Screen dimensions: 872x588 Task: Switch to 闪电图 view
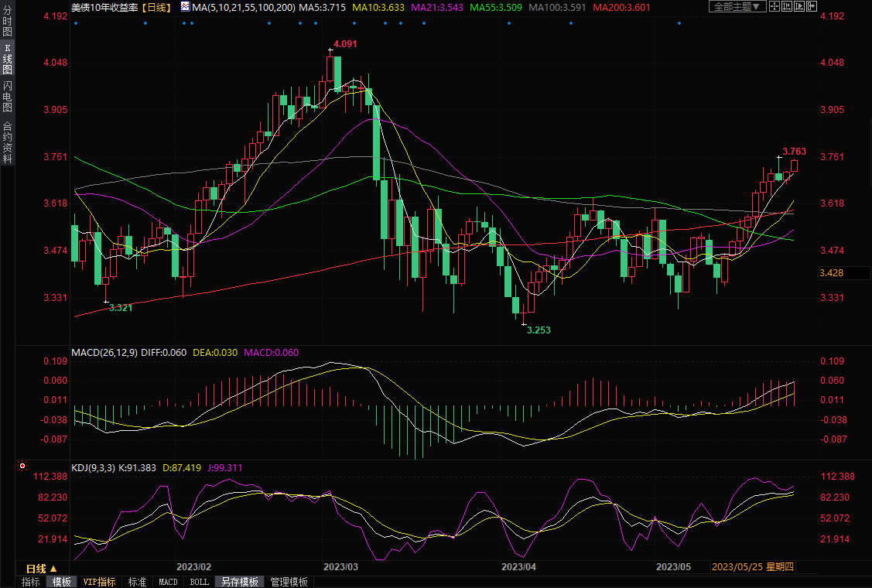click(x=7, y=97)
